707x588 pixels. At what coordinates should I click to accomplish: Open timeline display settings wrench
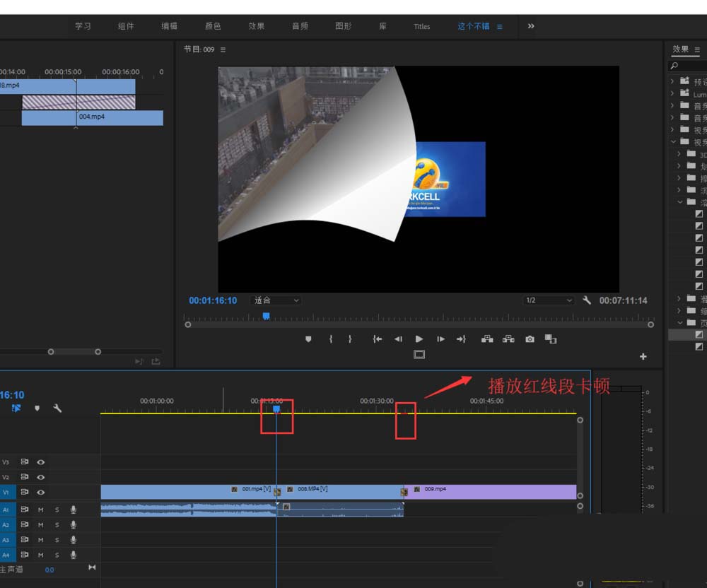click(x=57, y=408)
